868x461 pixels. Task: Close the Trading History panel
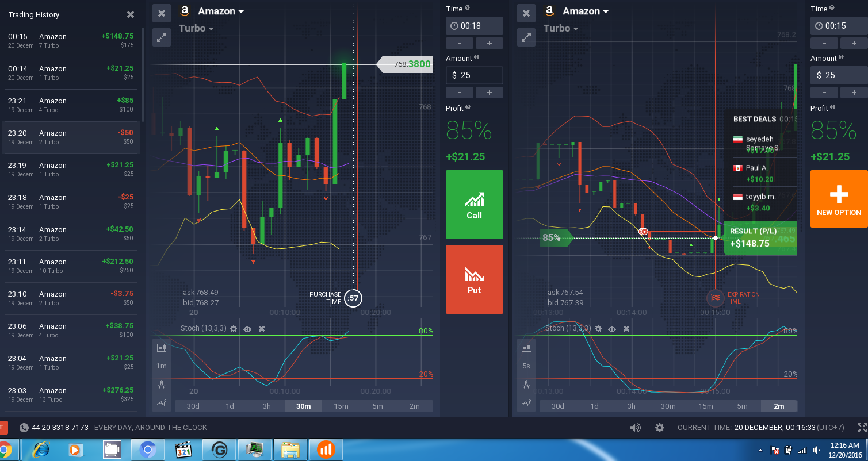click(x=131, y=14)
